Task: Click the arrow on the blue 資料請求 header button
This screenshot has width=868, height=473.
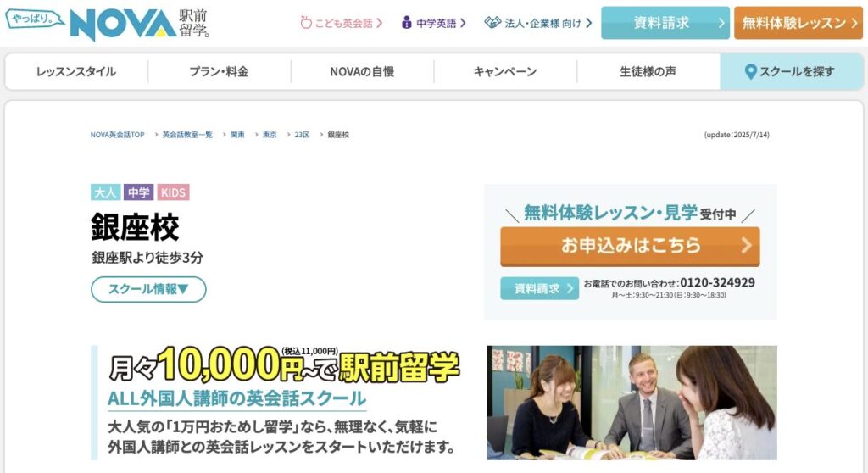Action: coord(721,23)
